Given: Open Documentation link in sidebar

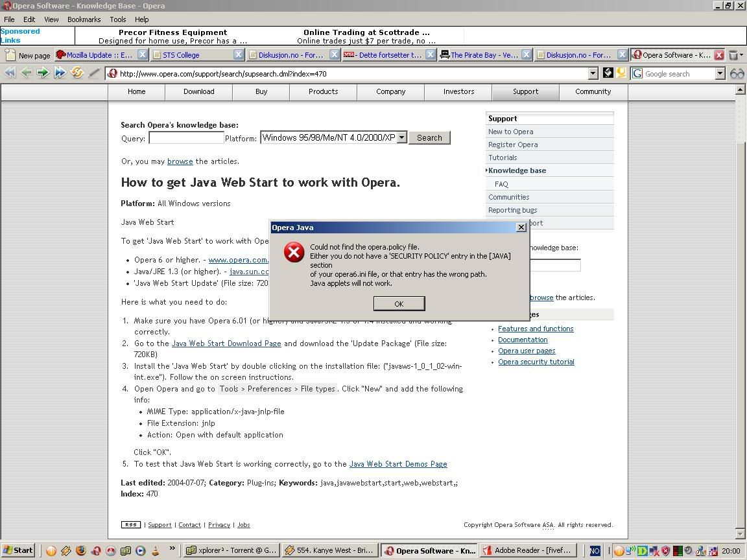Looking at the screenshot, I should 523,340.
